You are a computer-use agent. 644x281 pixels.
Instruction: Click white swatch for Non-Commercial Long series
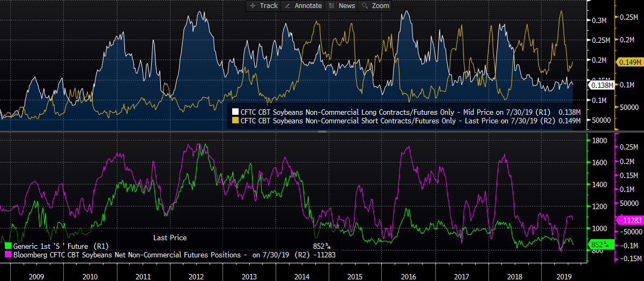pos(235,112)
